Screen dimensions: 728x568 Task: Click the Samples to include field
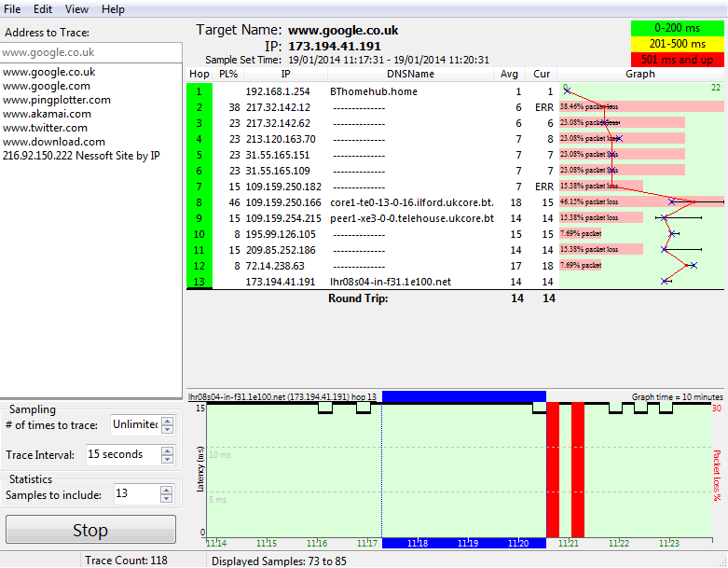pyautogui.click(x=137, y=493)
